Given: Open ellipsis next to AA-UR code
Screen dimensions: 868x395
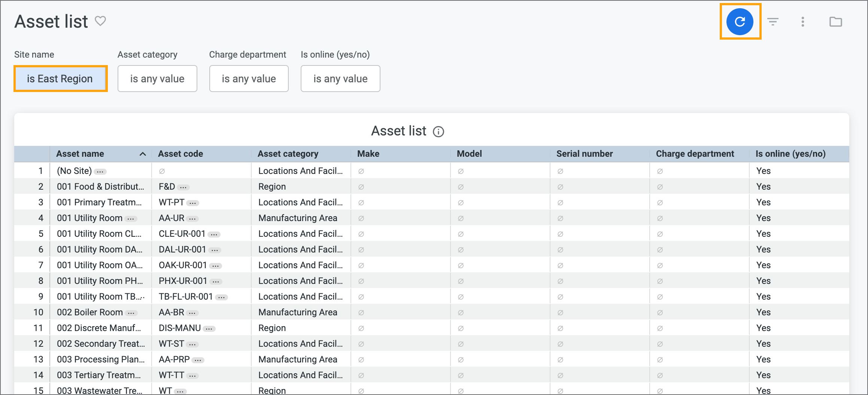Looking at the screenshot, I should (192, 219).
